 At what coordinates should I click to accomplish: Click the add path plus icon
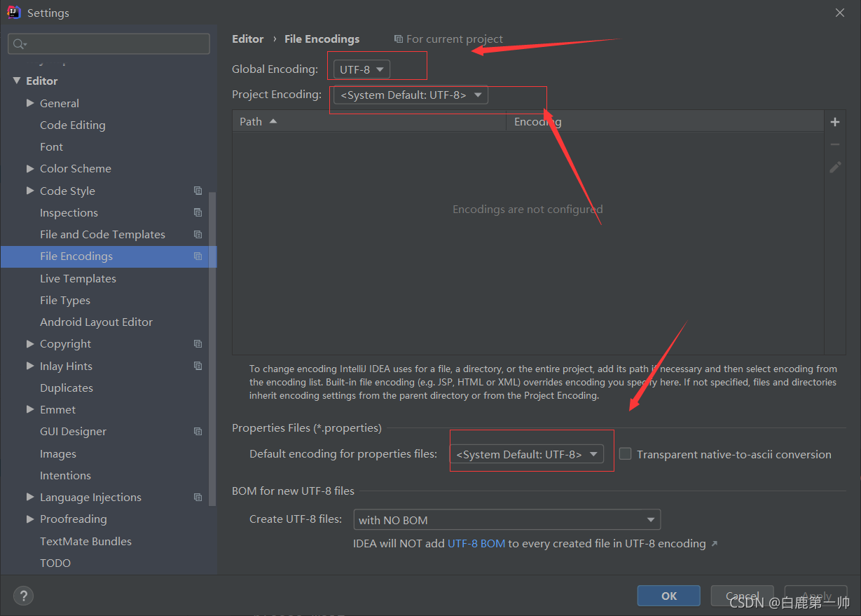coord(835,122)
